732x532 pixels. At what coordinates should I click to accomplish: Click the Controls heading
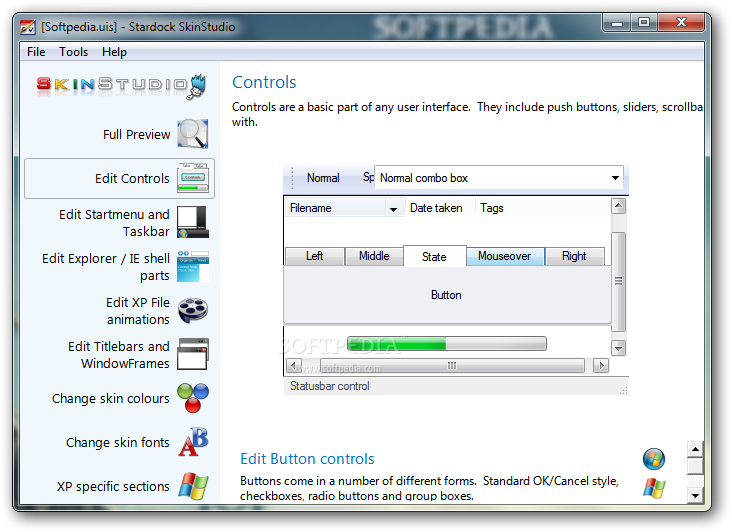point(264,82)
